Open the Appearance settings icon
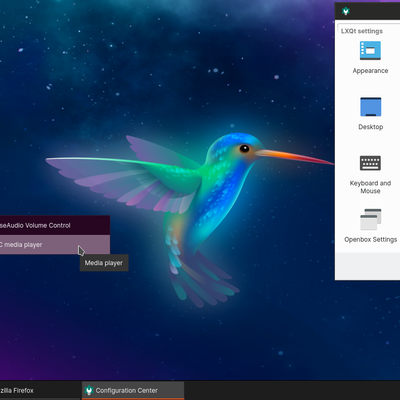The image size is (400, 400). [370, 51]
